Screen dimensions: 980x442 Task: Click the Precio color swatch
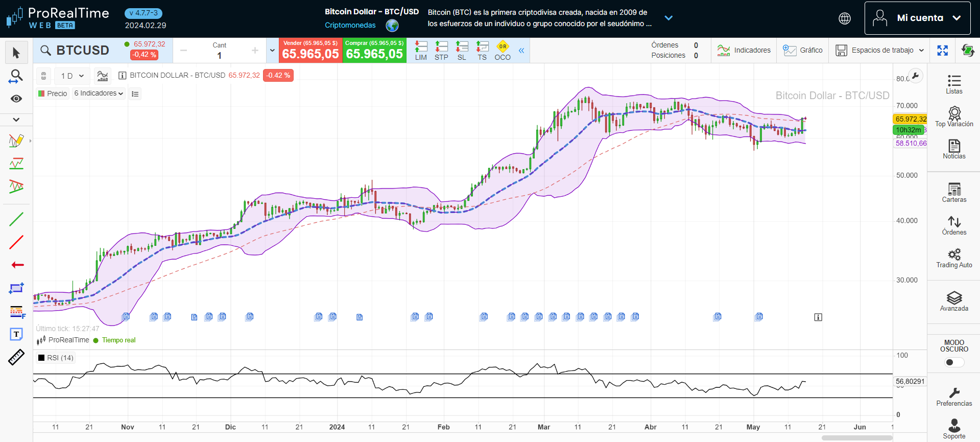coord(42,94)
